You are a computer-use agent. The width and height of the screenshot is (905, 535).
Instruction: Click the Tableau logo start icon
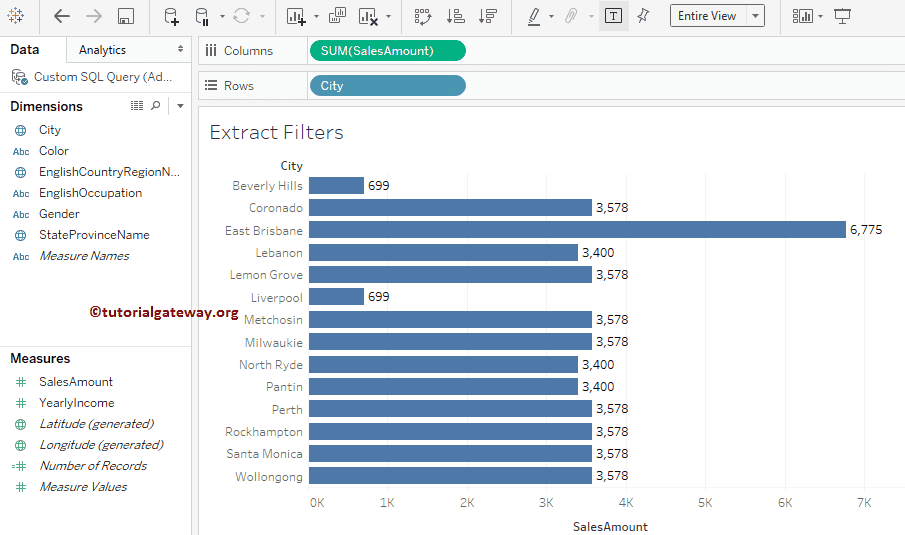(x=16, y=16)
